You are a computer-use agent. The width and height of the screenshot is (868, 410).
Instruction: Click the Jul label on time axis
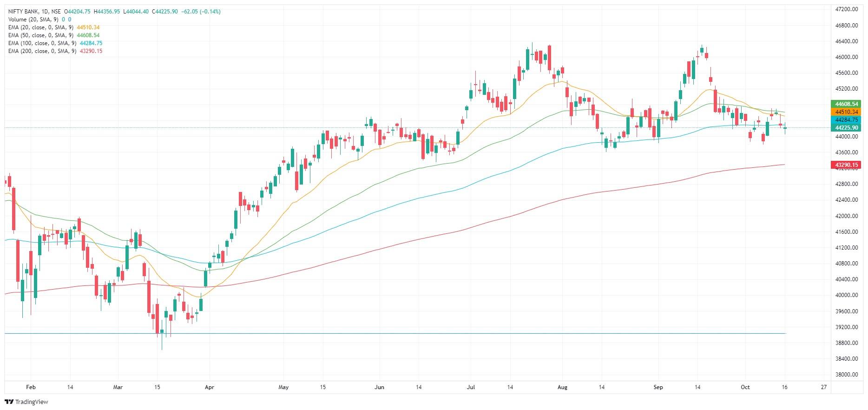pos(470,387)
